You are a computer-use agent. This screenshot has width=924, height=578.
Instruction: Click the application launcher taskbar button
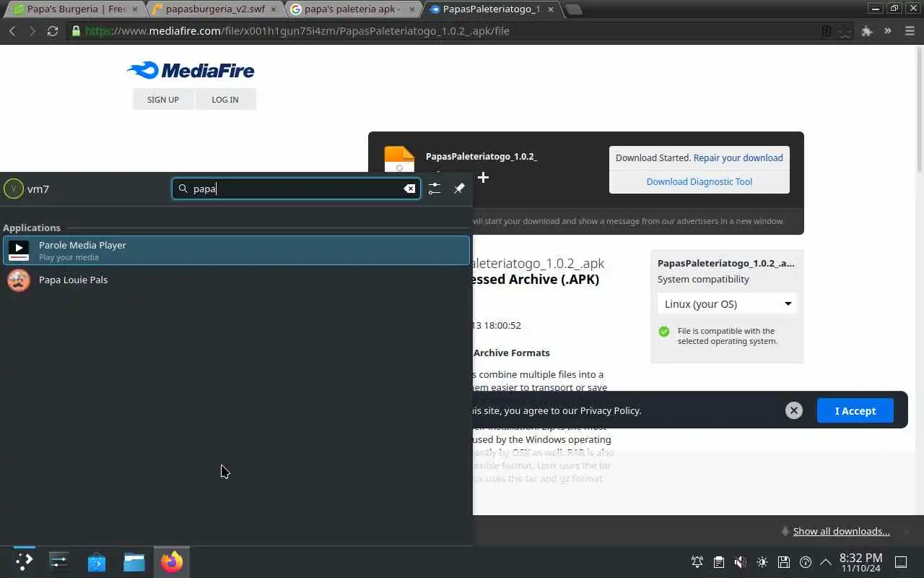(24, 561)
